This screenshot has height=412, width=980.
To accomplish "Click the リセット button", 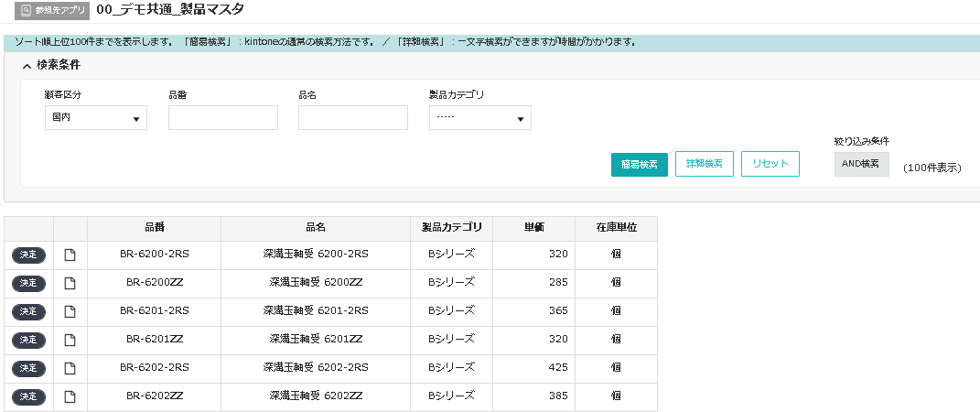I will click(x=770, y=164).
